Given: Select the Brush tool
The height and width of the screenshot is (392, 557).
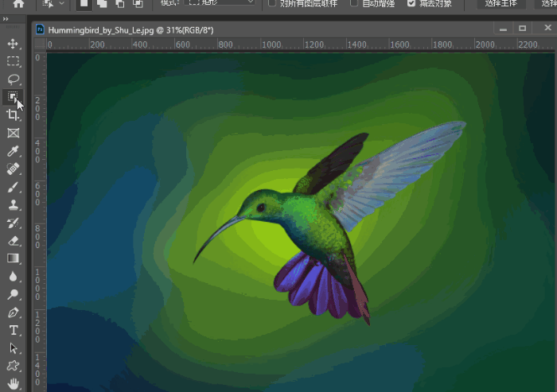Looking at the screenshot, I should click(x=13, y=188).
